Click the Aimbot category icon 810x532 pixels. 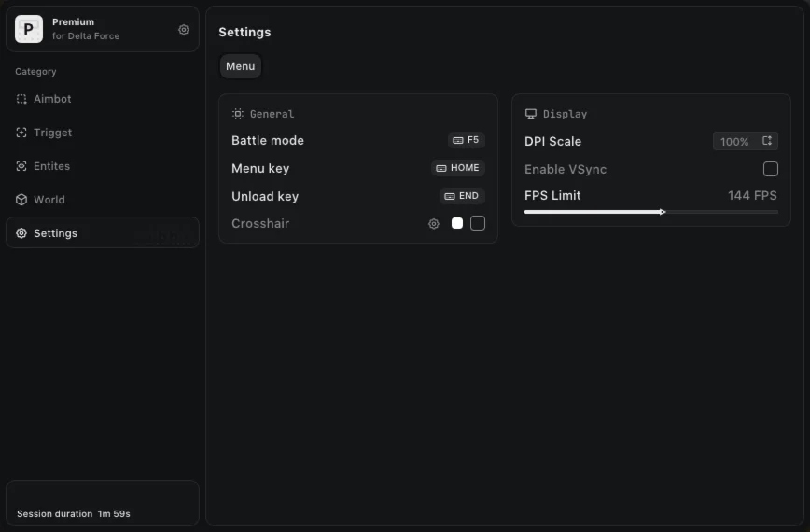pos(21,99)
